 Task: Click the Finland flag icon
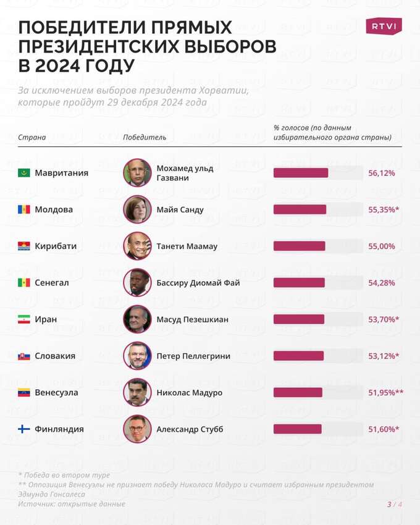[24, 429]
